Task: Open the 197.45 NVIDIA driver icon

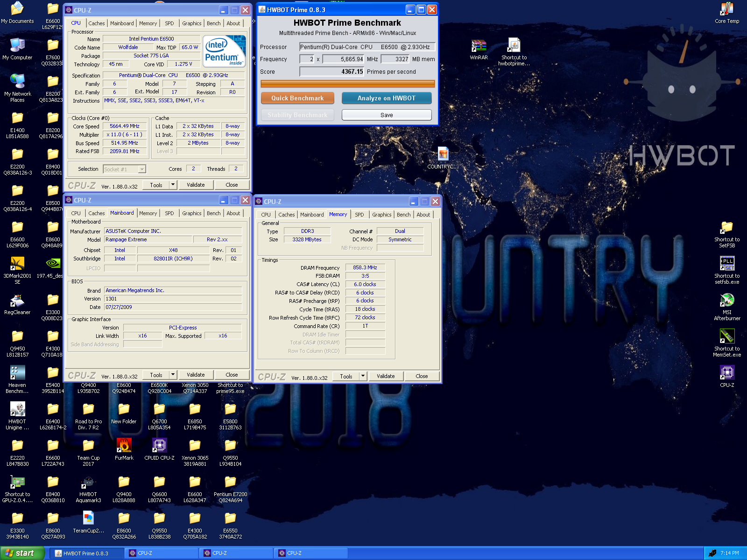Action: (x=53, y=267)
